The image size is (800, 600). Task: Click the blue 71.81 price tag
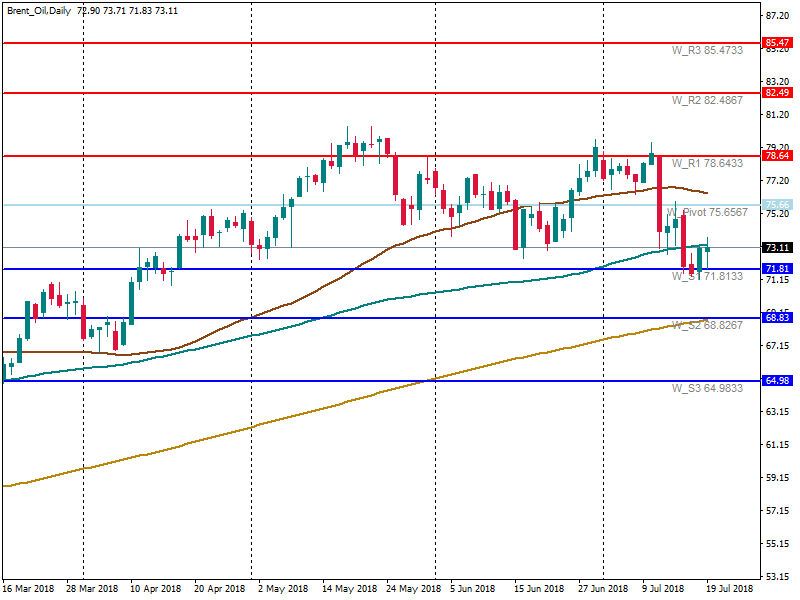(776, 269)
